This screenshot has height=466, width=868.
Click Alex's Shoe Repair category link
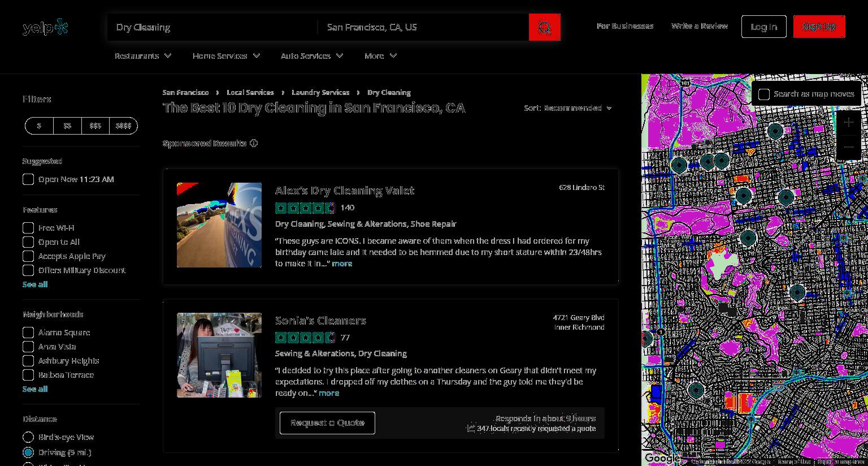(433, 224)
